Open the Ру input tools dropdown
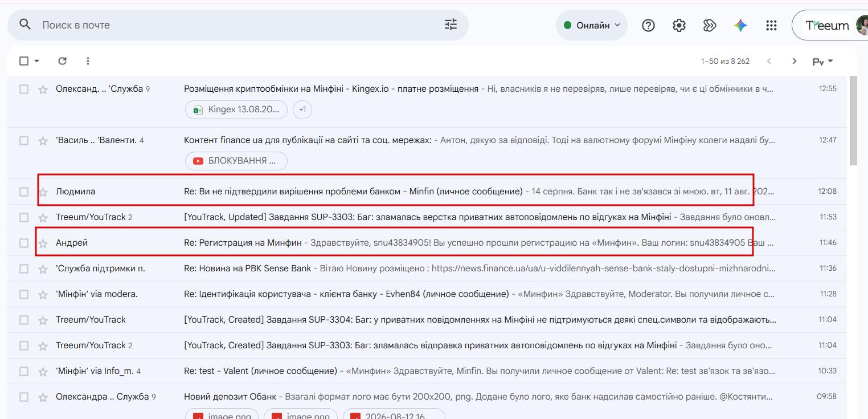Viewport: 868px width, 419px height. click(822, 62)
